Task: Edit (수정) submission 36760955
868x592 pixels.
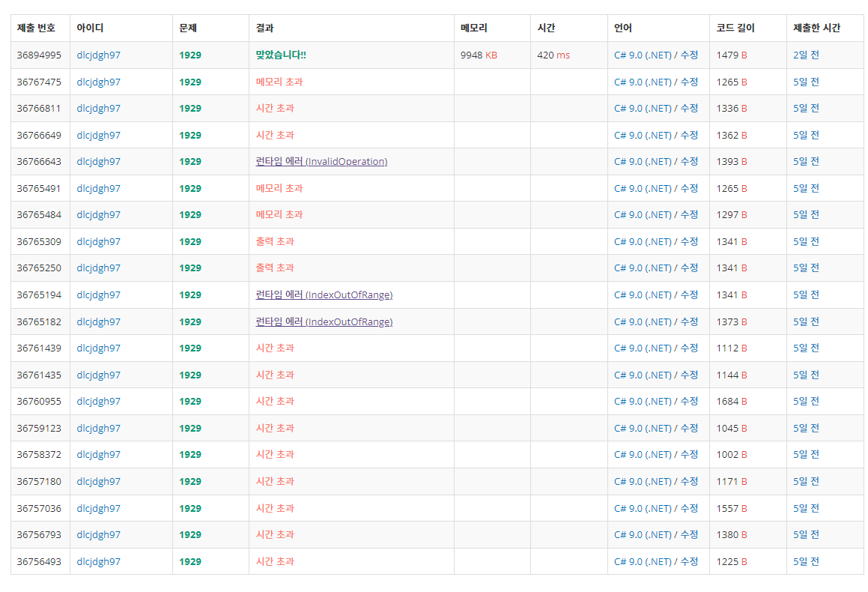Action: (689, 401)
